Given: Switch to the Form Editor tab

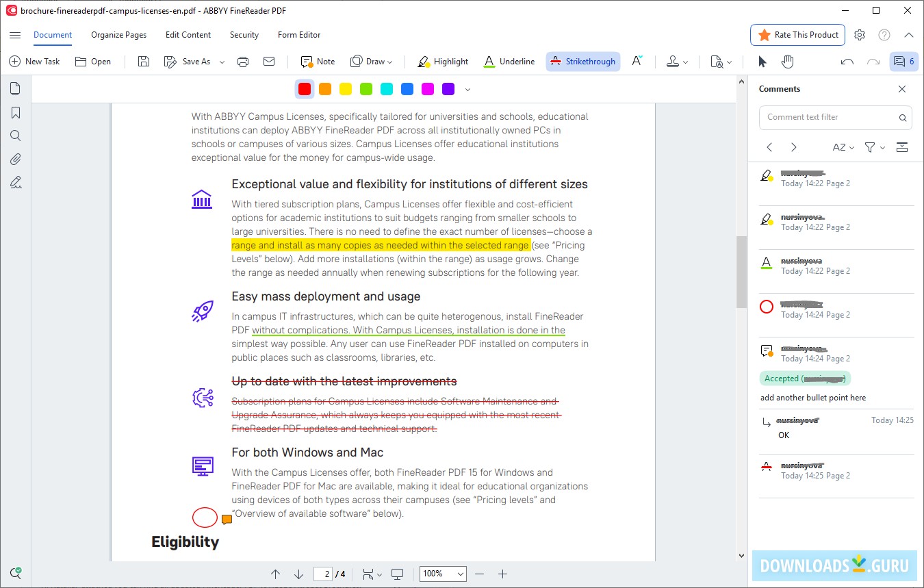Looking at the screenshot, I should pyautogui.click(x=299, y=35).
